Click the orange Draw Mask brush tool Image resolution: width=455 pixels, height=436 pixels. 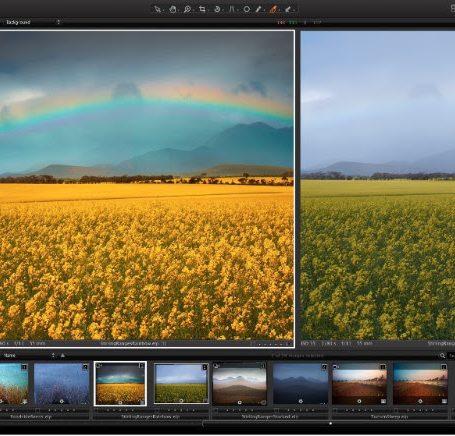point(273,9)
